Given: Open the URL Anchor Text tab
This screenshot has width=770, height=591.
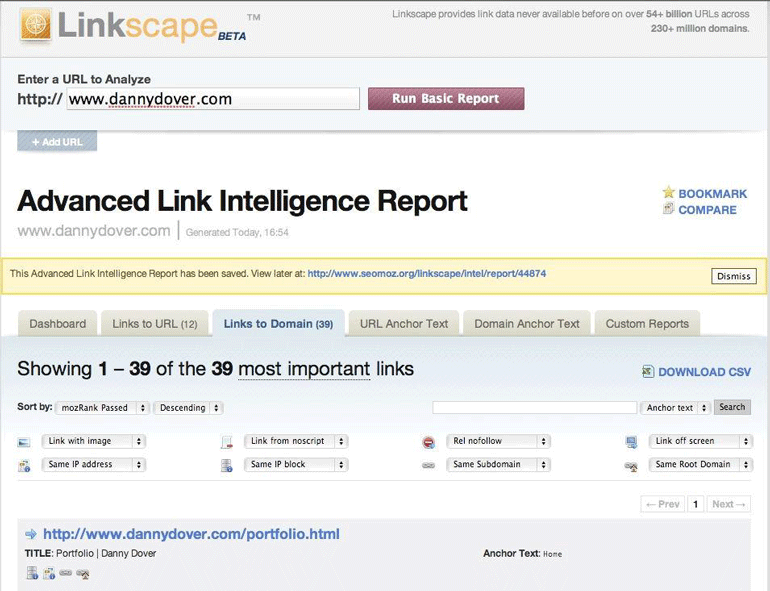Looking at the screenshot, I should click(404, 324).
